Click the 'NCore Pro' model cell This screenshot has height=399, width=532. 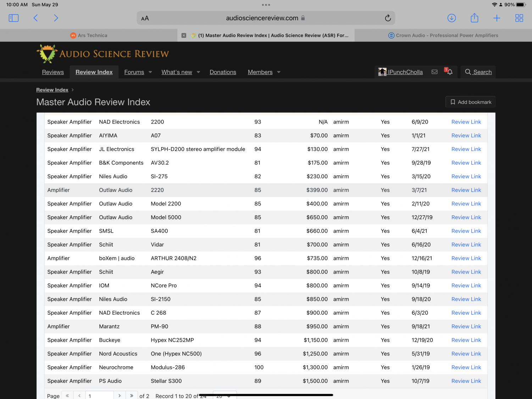tap(164, 286)
